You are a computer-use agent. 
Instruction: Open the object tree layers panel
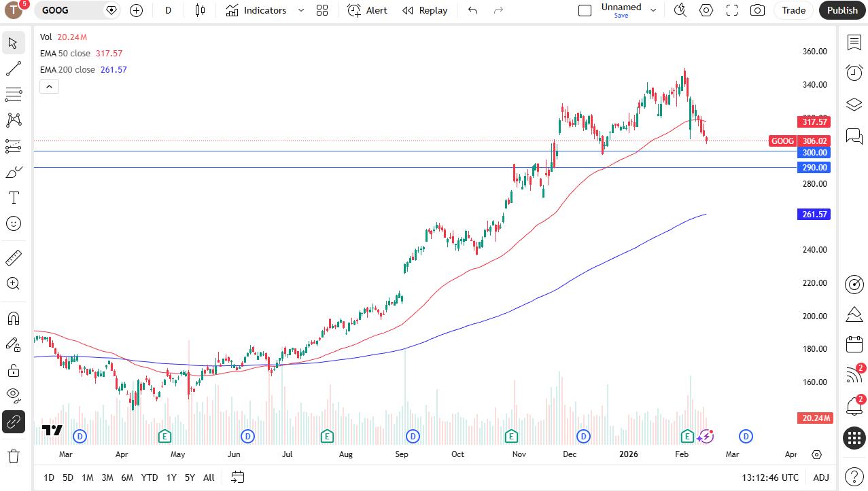tap(854, 104)
